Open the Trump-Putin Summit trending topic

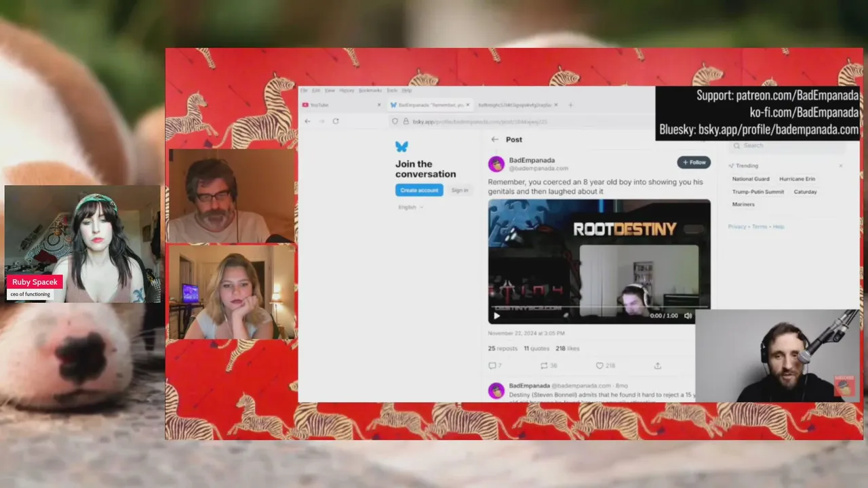click(758, 192)
